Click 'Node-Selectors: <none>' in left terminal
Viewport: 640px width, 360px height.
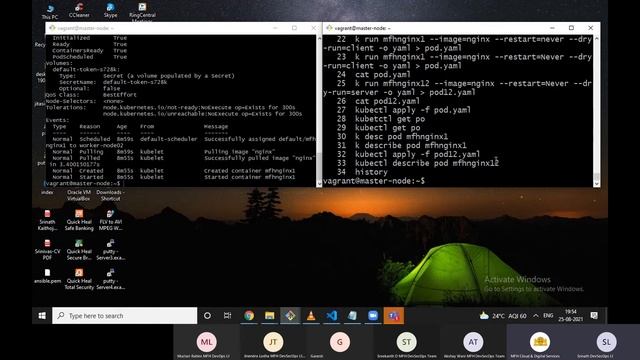coord(85,101)
